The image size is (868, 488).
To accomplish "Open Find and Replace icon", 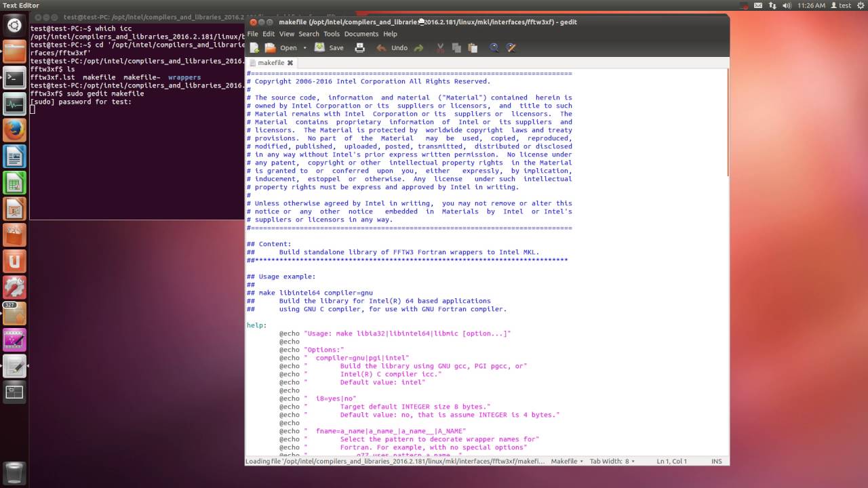I will (511, 48).
